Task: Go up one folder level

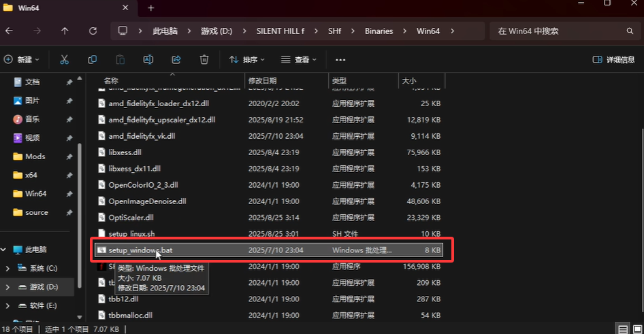Action: (65, 31)
